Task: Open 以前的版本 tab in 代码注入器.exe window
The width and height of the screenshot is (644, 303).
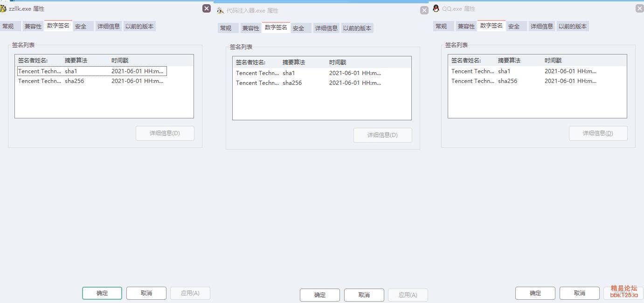Action: pyautogui.click(x=357, y=28)
